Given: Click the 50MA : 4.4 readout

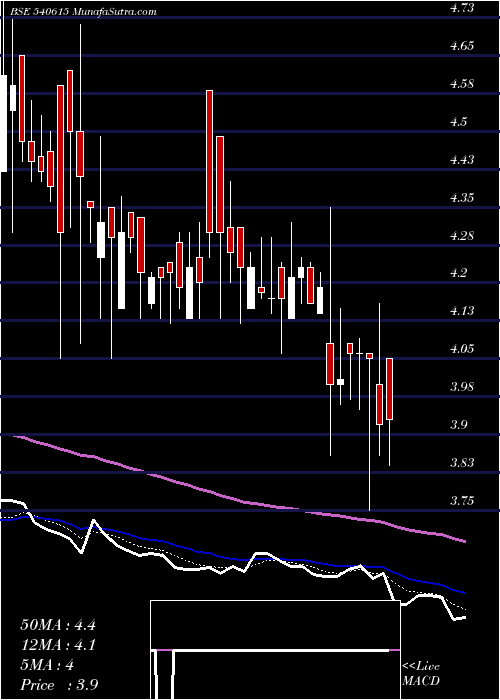Looking at the screenshot, I should (x=58, y=625).
